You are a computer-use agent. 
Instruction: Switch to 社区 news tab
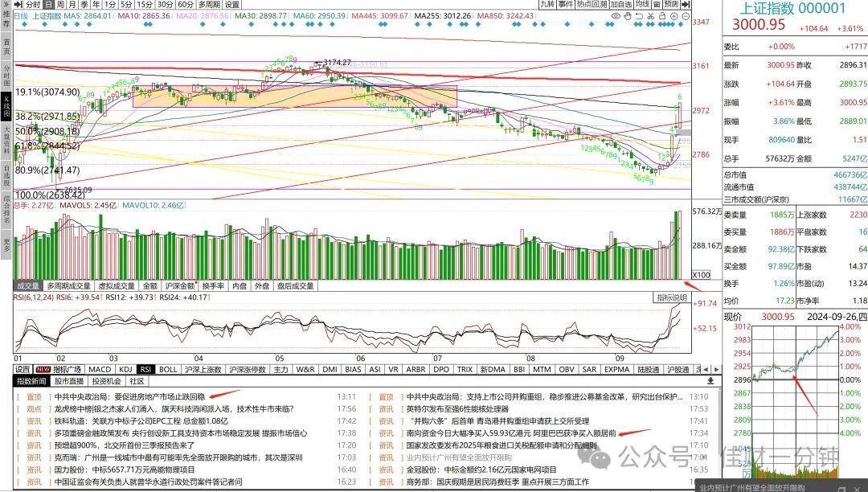point(137,381)
